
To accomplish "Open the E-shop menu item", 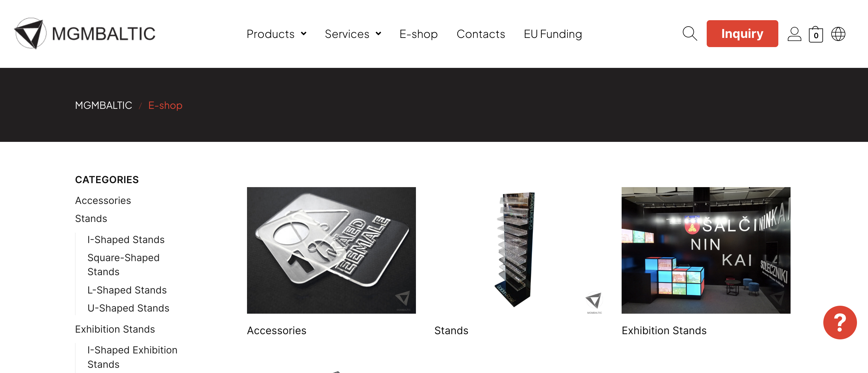I will (x=418, y=34).
